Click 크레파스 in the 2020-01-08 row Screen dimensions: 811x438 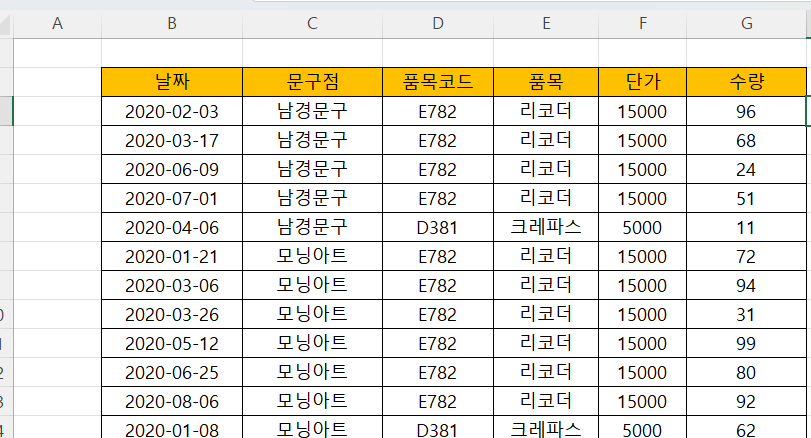tap(546, 430)
